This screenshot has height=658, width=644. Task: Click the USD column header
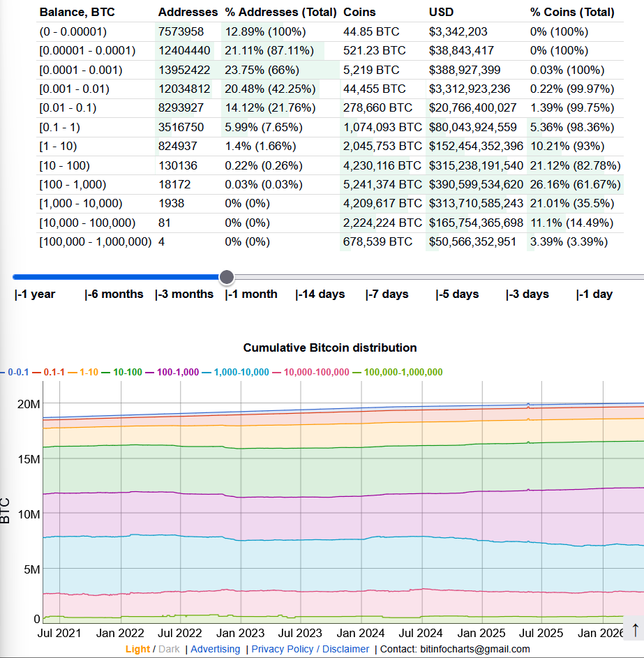tap(442, 12)
